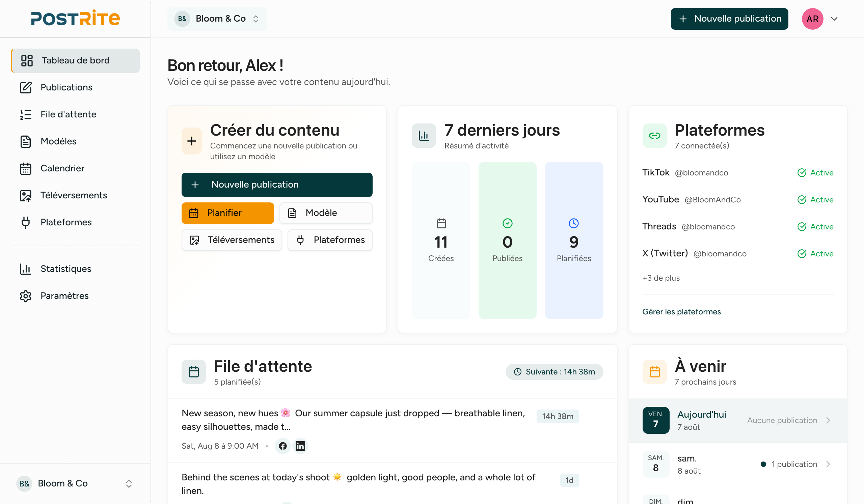864x504 pixels.
Task: Open the Bloom & Co workspace dropdown at top
Action: 217,19
